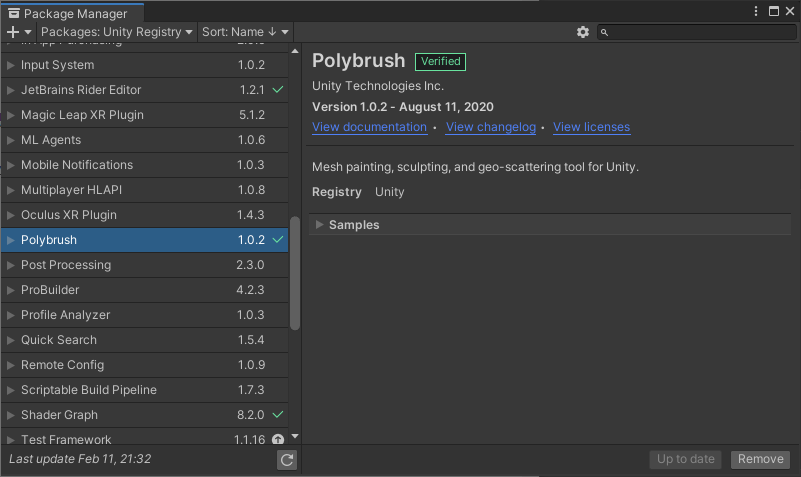The image size is (801, 477).
Task: Click the Polybrush title heading
Action: coord(359,61)
